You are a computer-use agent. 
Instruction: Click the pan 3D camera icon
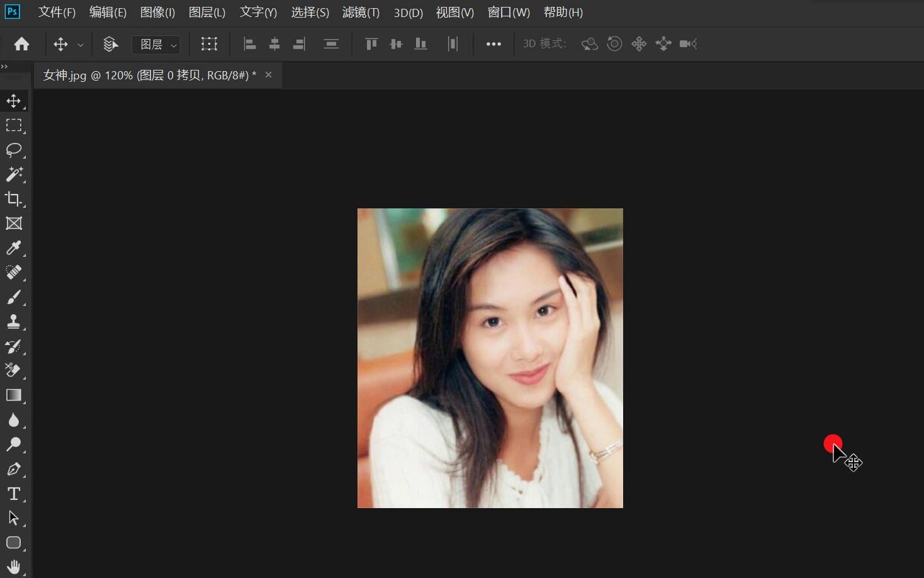639,44
